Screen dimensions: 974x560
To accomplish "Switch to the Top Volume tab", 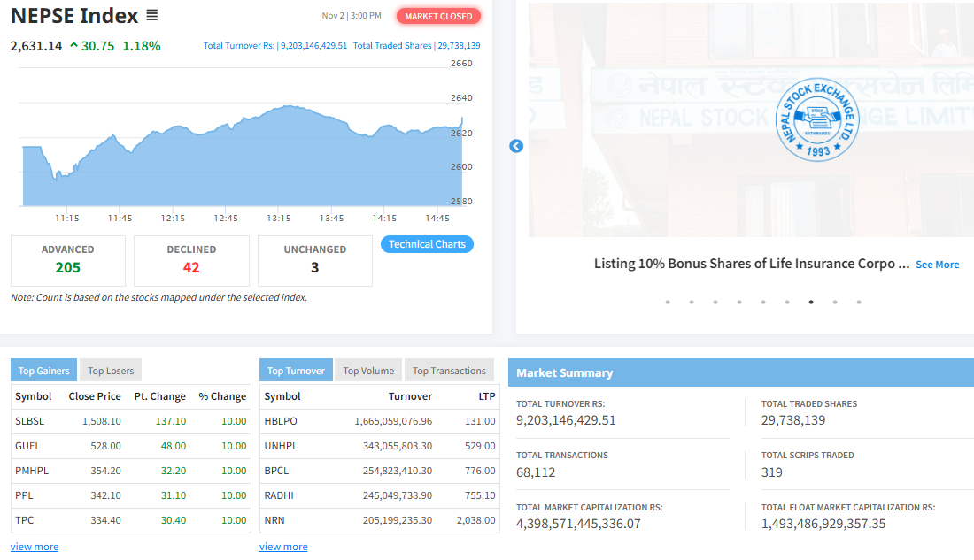I will click(x=368, y=371).
